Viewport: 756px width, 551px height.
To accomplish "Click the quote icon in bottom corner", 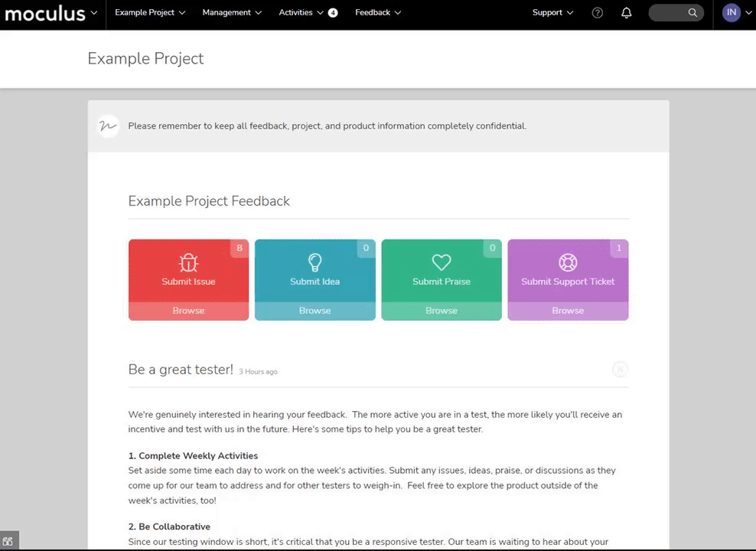I will [x=8, y=541].
